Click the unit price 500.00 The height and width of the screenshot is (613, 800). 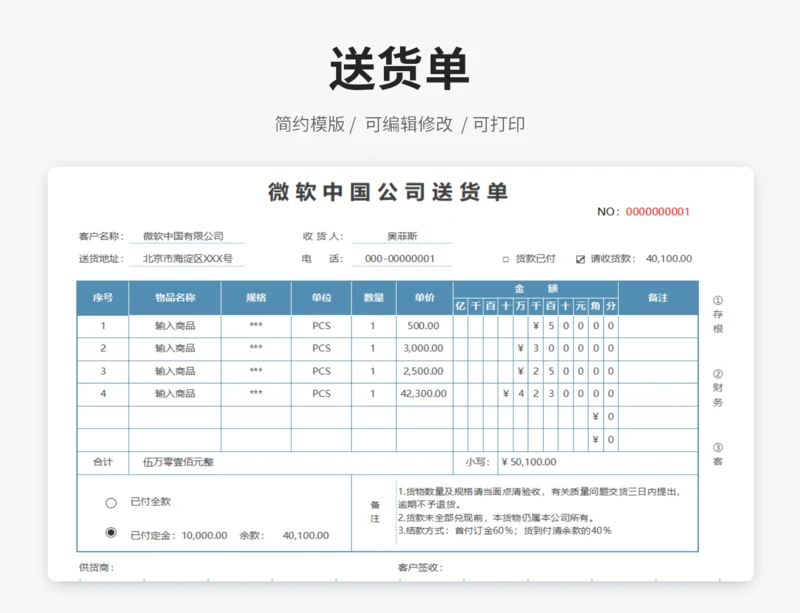pyautogui.click(x=423, y=326)
